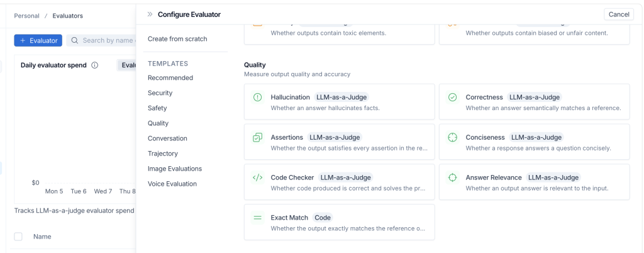
Task: Cancel the Configure Evaluator panel
Action: click(x=619, y=14)
